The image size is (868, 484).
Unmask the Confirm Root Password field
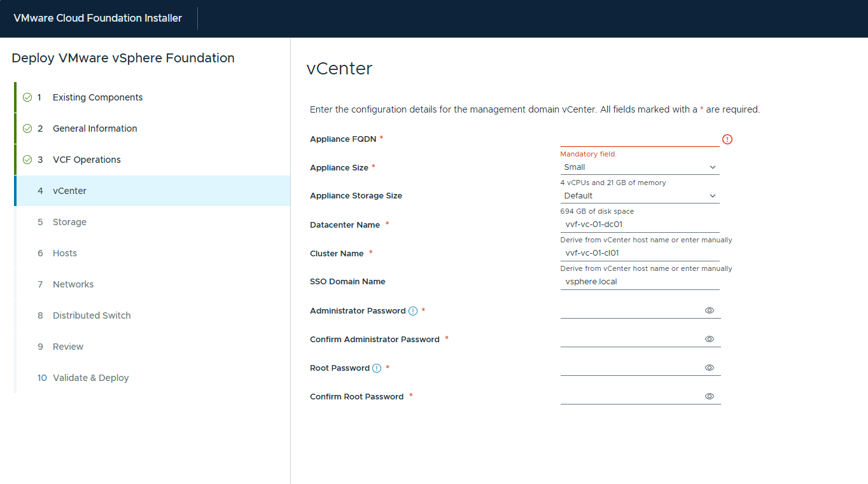point(710,396)
